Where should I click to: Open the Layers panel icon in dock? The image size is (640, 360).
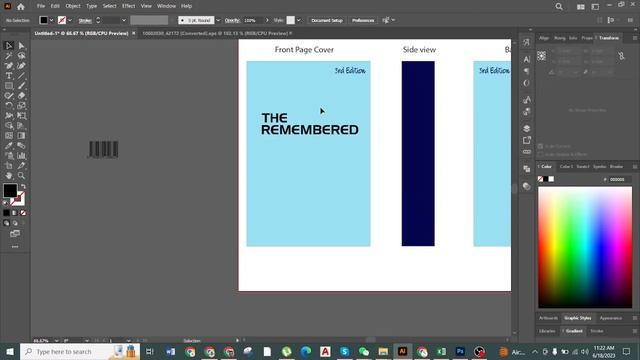(x=527, y=128)
